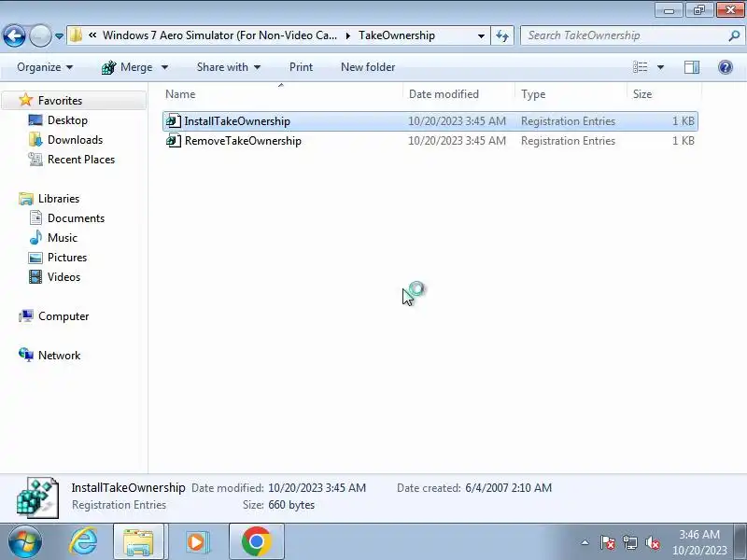Open the Music library
Viewport: 747px width, 560px height.
[62, 237]
